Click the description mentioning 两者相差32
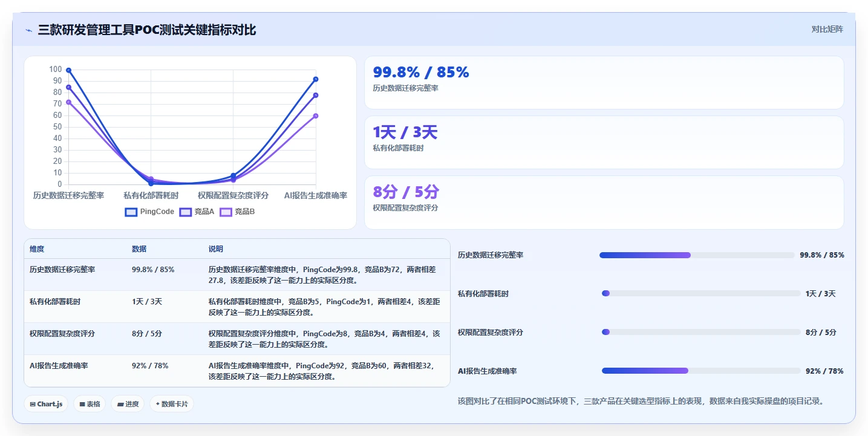868x436 pixels. (x=323, y=371)
